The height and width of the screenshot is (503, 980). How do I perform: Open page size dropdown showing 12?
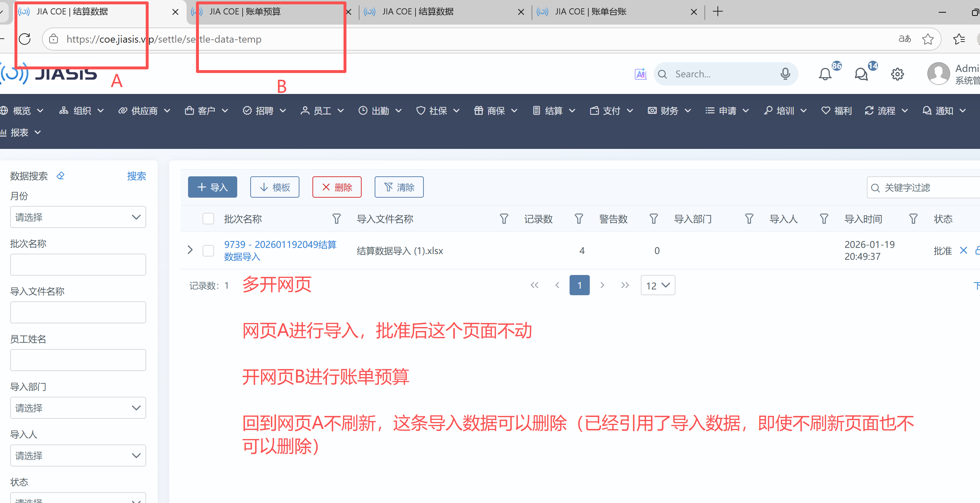coord(657,285)
